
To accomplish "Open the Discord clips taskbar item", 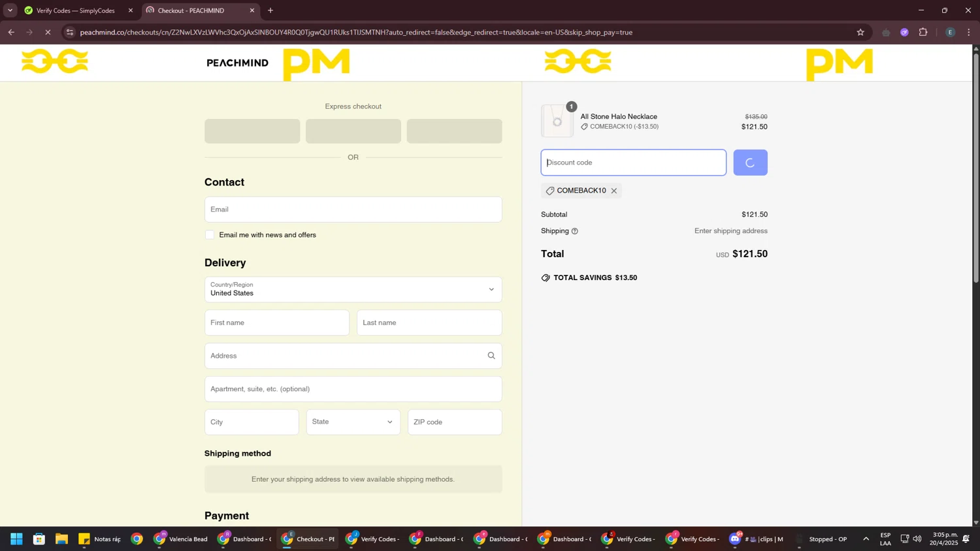I will point(757,539).
